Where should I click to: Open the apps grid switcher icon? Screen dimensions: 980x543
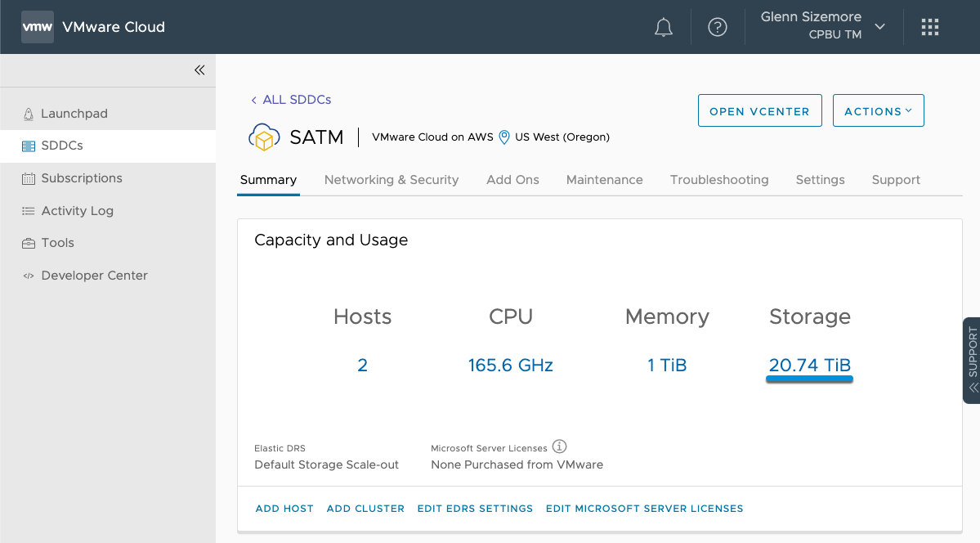[930, 28]
